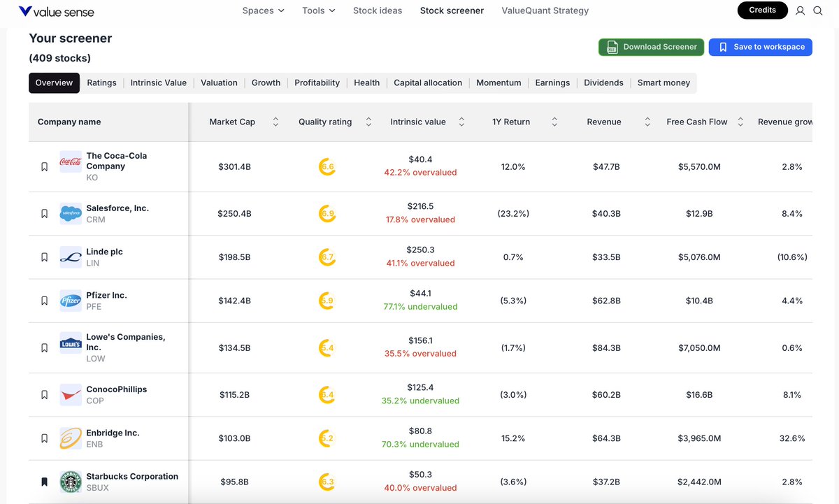This screenshot has width=839, height=504.
Task: Click the Company name column header
Action: pos(69,122)
